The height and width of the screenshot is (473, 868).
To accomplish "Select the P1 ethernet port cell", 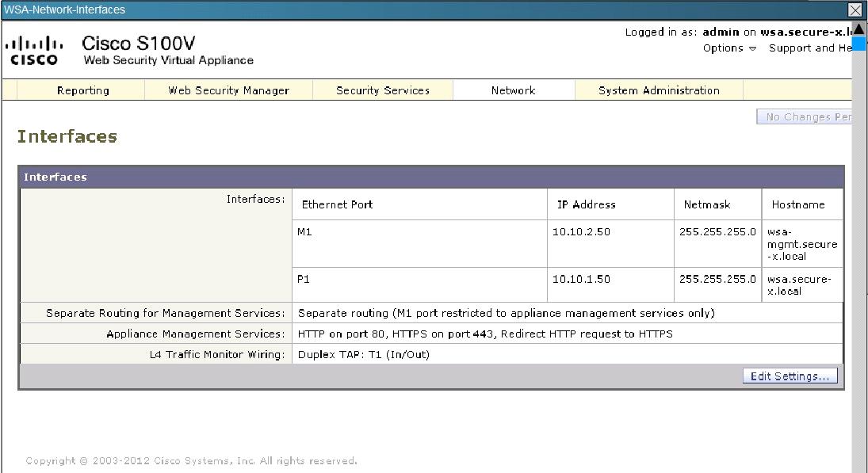I will [x=419, y=285].
